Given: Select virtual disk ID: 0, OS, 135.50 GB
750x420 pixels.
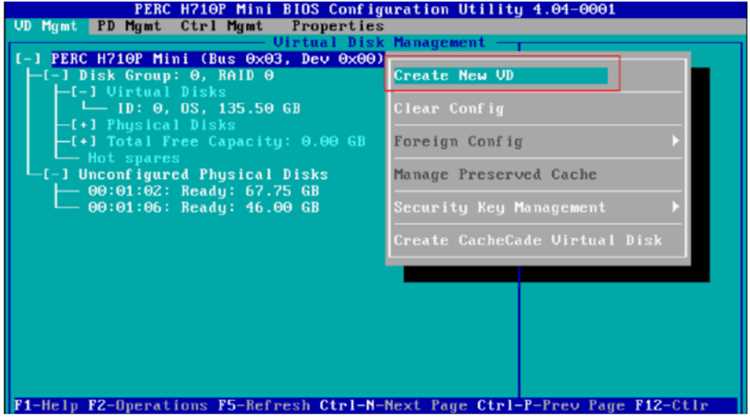Looking at the screenshot, I should (x=209, y=109).
